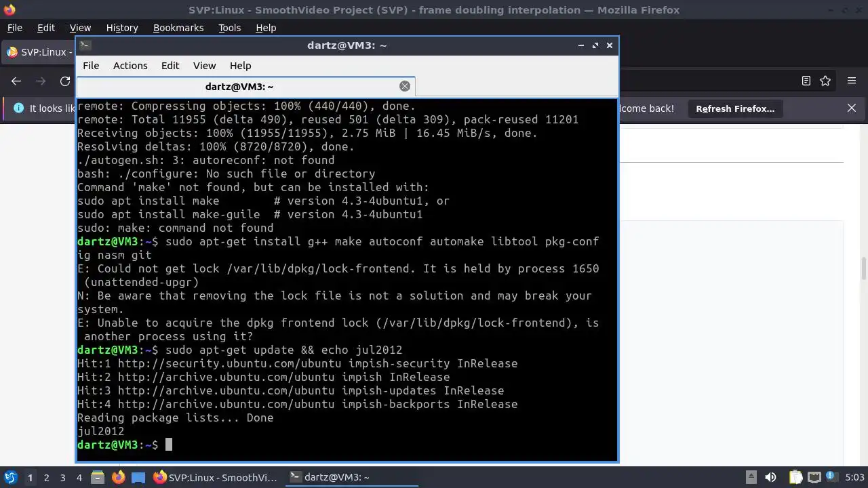
Task: Bookmark the page with star icon
Action: click(825, 81)
